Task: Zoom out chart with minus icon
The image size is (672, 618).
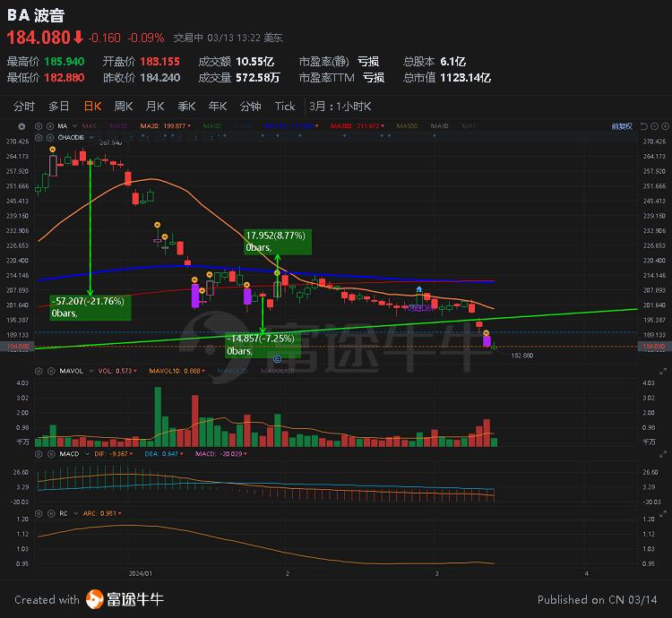Action: click(654, 126)
